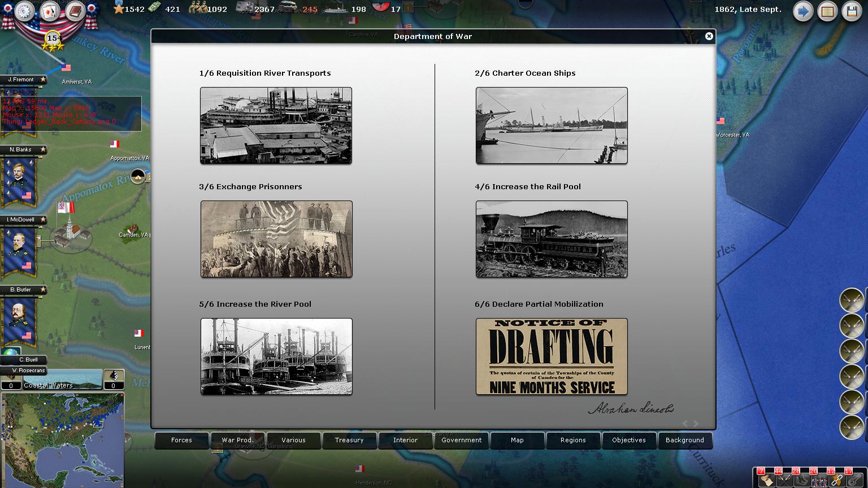The height and width of the screenshot is (488, 868).
Task: Open the gear settings icon at top left
Action: pos(24,11)
